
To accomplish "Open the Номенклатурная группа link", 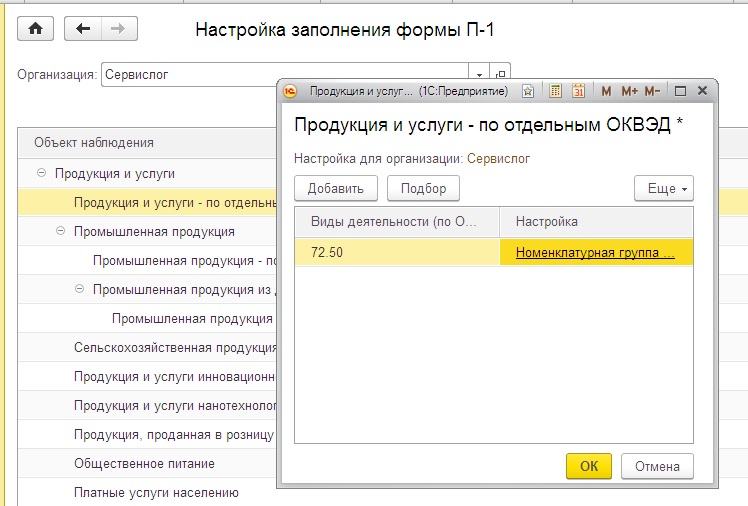I will (595, 252).
